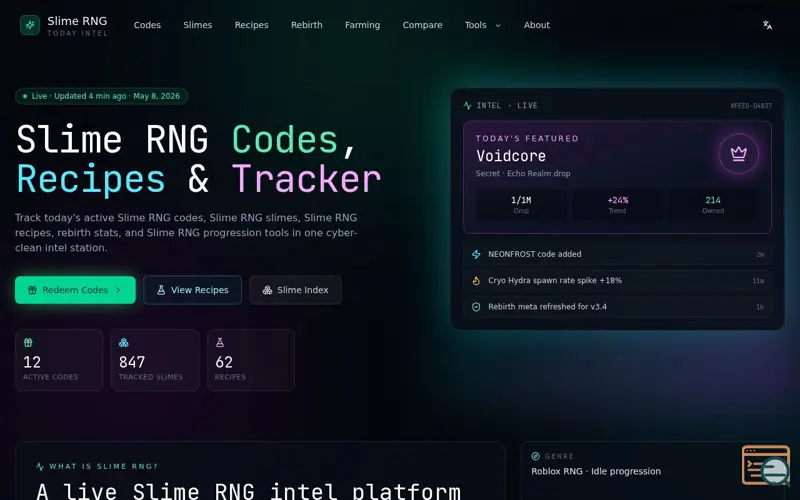The width and height of the screenshot is (800, 500).
Task: Click the flask icon above Recipes stat
Action: [x=220, y=343]
